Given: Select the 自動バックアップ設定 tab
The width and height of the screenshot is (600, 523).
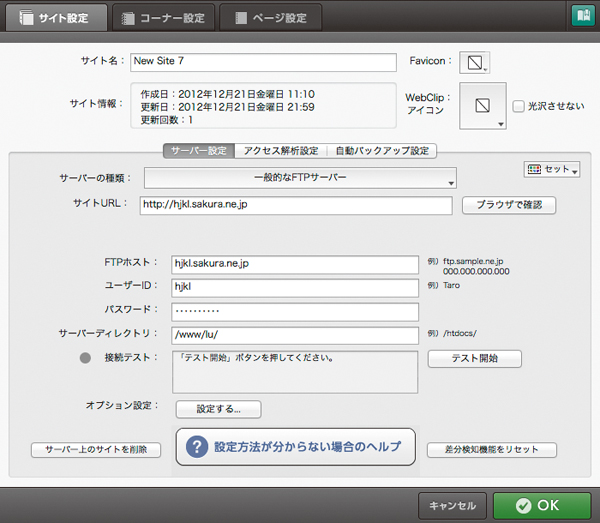Looking at the screenshot, I should point(382,151).
